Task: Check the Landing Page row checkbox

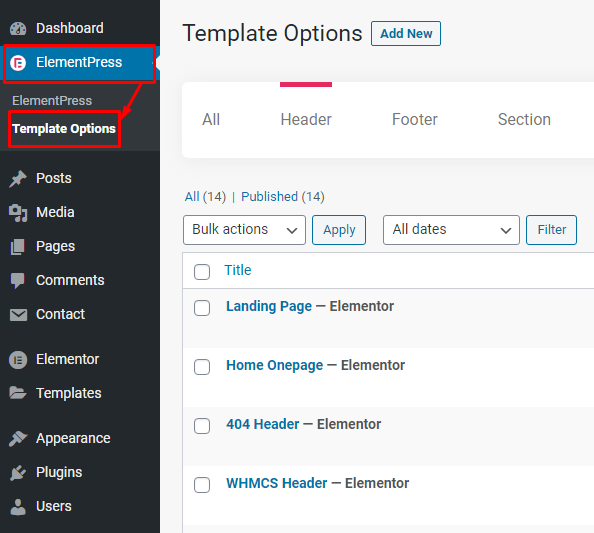Action: 202,308
